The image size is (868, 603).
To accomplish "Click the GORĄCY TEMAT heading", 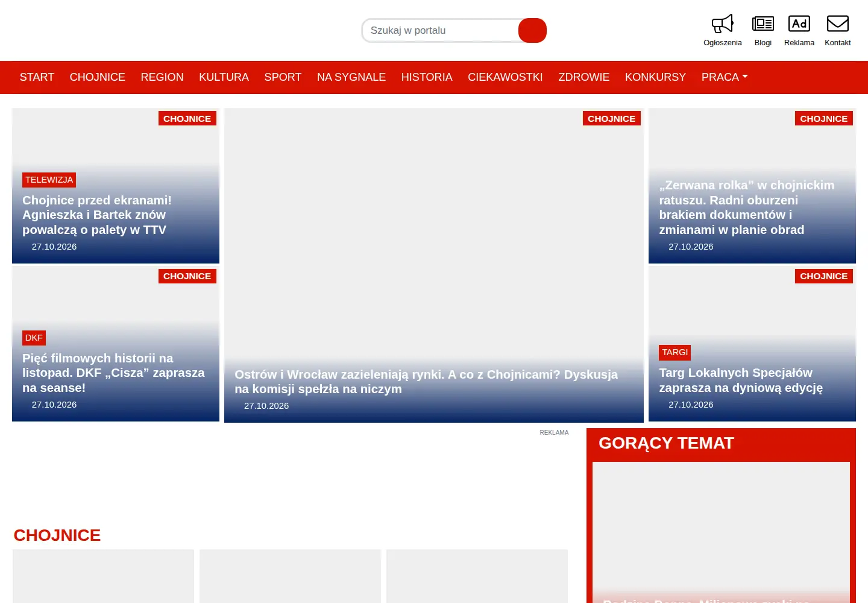I will [x=666, y=443].
